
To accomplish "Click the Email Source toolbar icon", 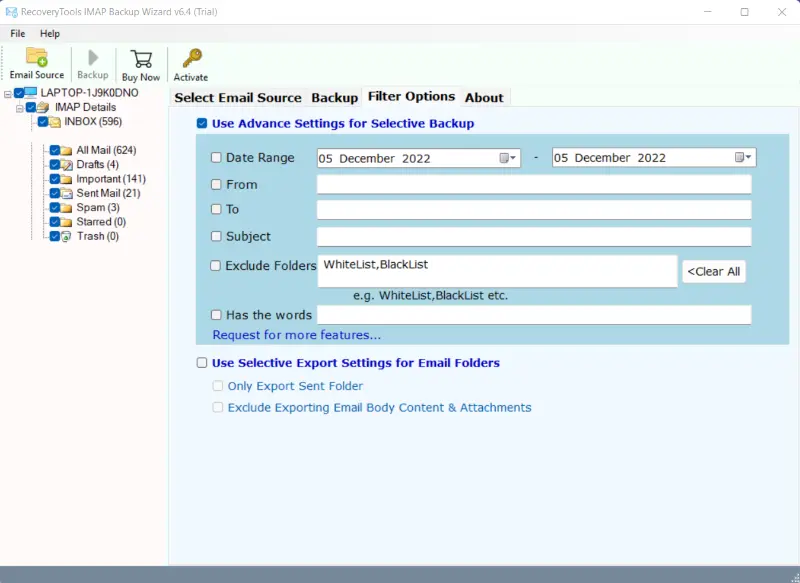I will tap(36, 58).
